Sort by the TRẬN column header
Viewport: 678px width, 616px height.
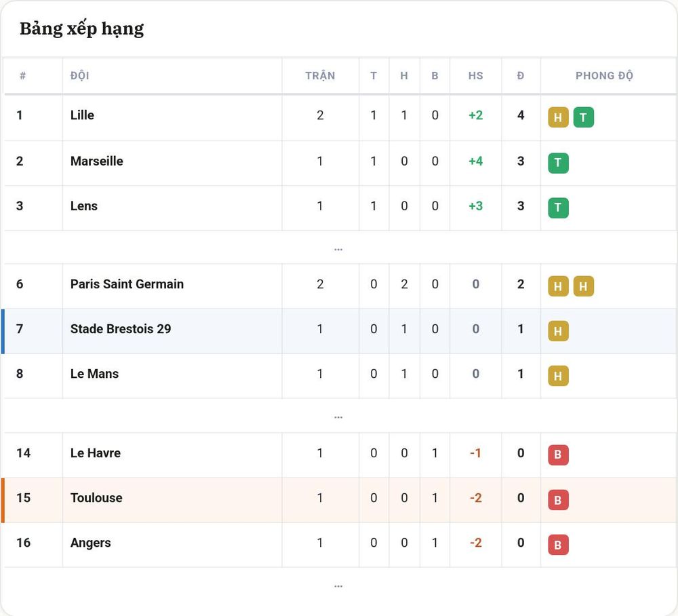click(320, 76)
